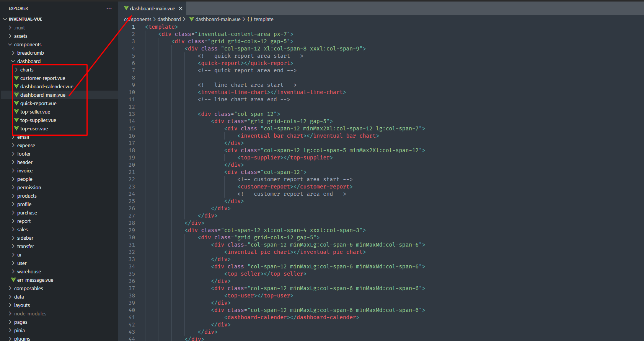Expand the people folder
The width and height of the screenshot is (644, 341).
(13, 179)
